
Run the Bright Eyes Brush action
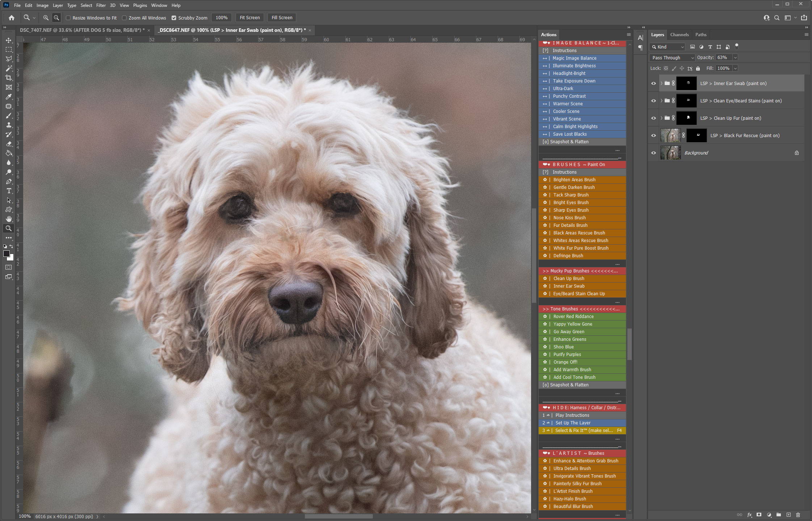coord(582,203)
